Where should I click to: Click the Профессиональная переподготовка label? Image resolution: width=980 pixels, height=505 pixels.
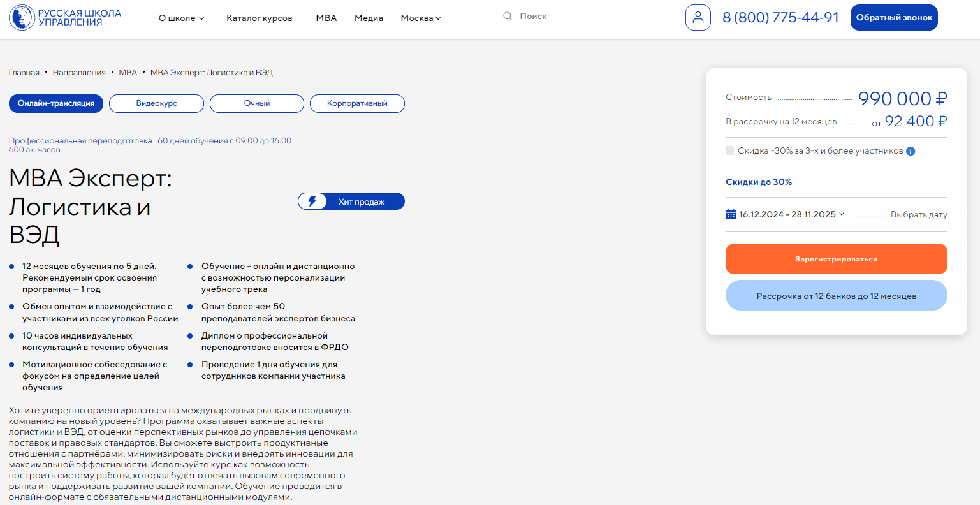80,140
